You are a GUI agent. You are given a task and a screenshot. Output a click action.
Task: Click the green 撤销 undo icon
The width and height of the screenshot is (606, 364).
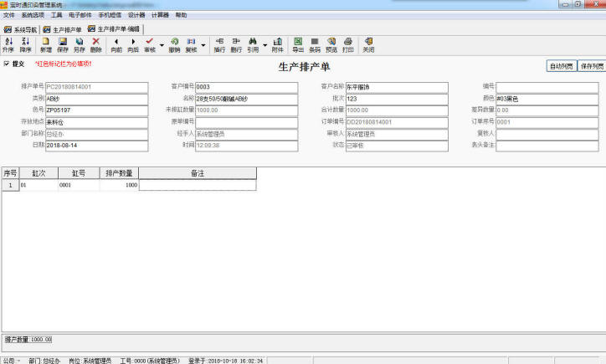(174, 45)
